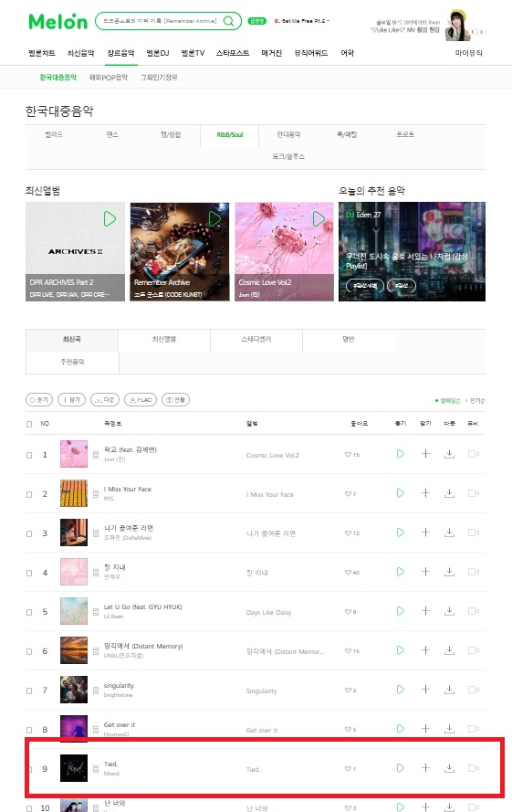This screenshot has width=512, height=812.
Task: Download song number 3
Action: [x=449, y=533]
